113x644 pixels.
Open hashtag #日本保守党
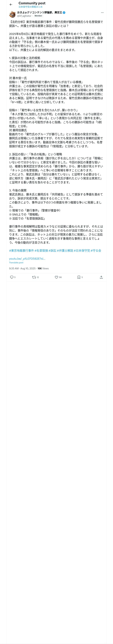point(82,250)
